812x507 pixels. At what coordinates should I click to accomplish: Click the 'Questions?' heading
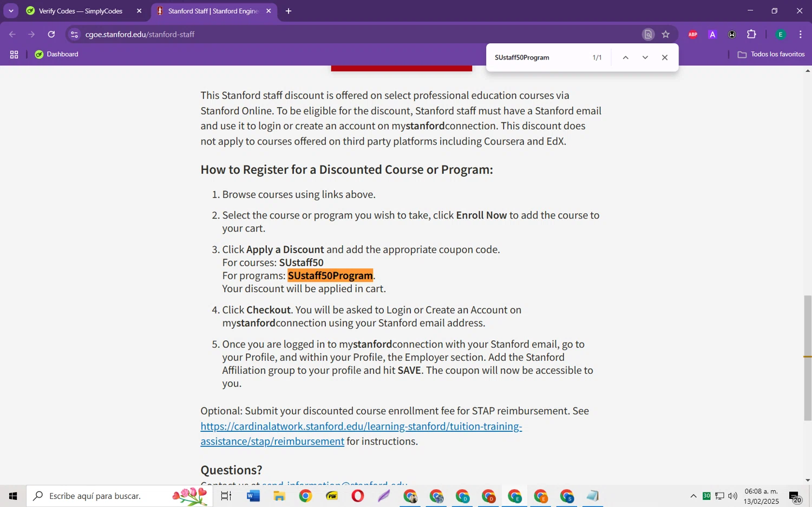(231, 470)
